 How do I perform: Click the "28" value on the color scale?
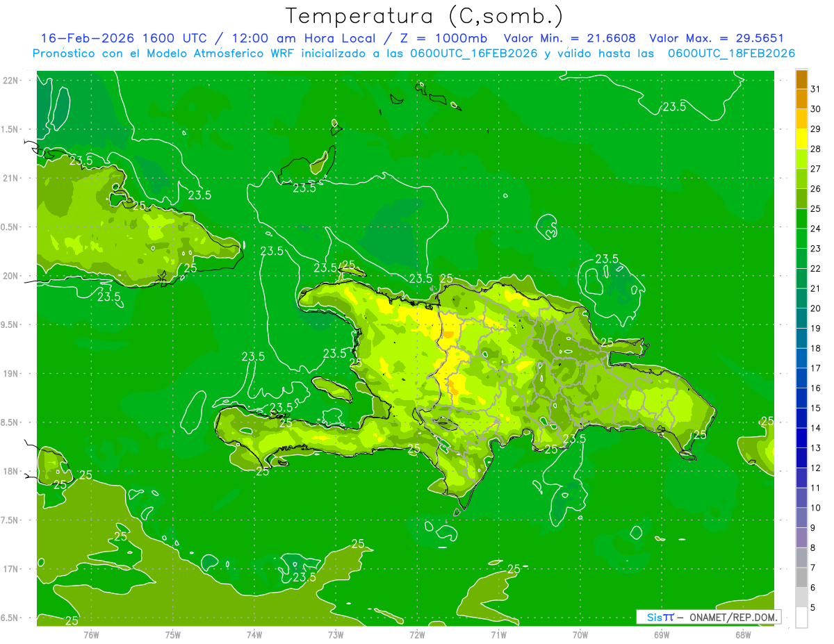pos(816,149)
